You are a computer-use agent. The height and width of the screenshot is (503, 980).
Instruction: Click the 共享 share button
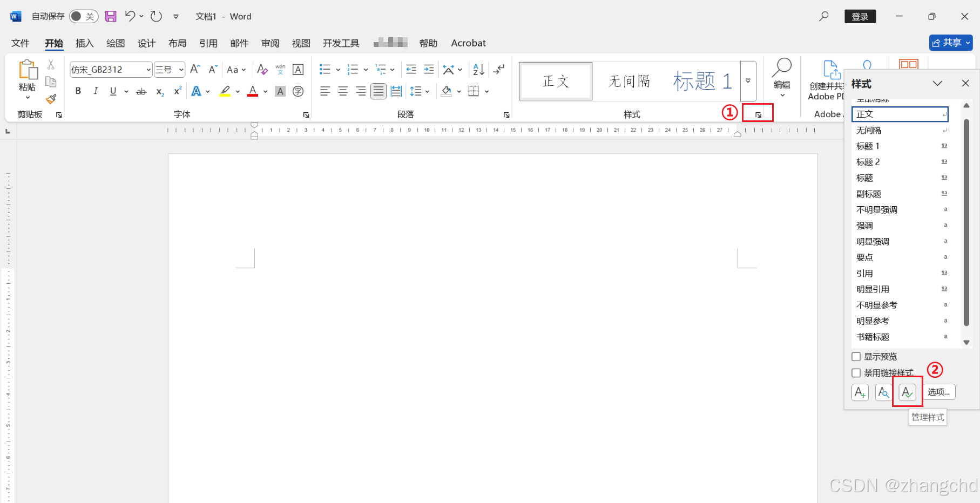pos(951,43)
